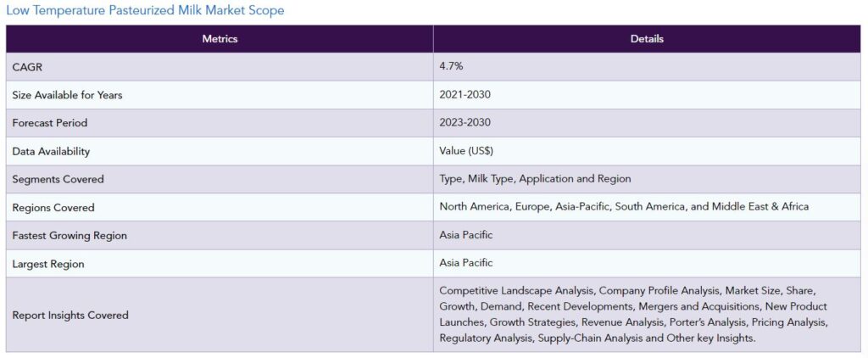Select the Fastest Growing Region label
The image size is (868, 358).
coord(70,236)
